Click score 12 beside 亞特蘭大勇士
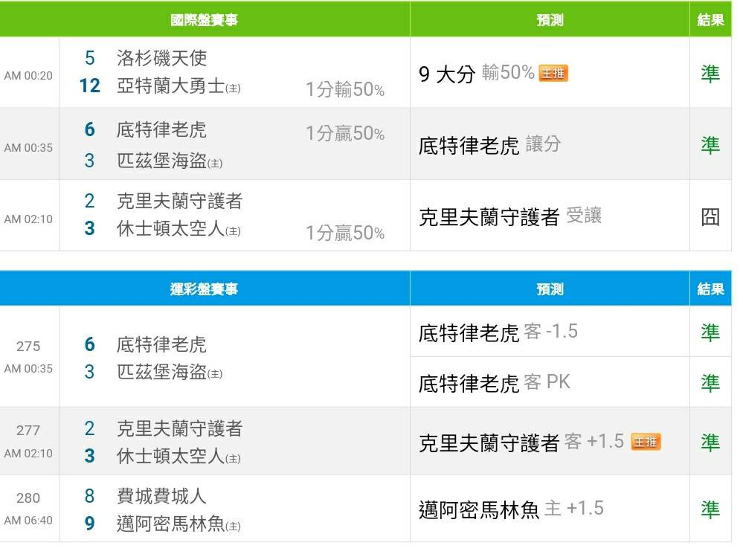This screenshot has width=743, height=560. tap(89, 86)
